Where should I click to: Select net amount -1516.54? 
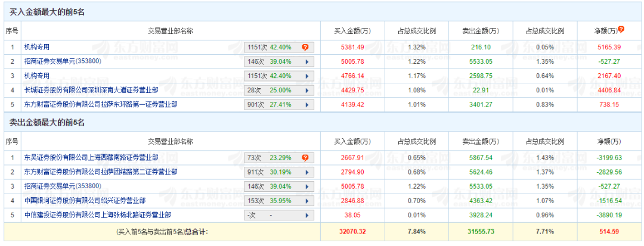pyautogui.click(x=609, y=200)
